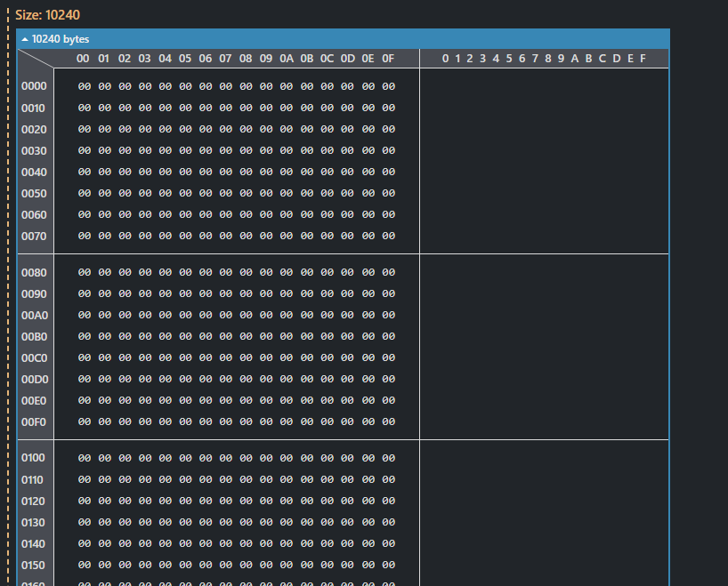Click hex column header 0F
The height and width of the screenshot is (586, 728).
[388, 59]
